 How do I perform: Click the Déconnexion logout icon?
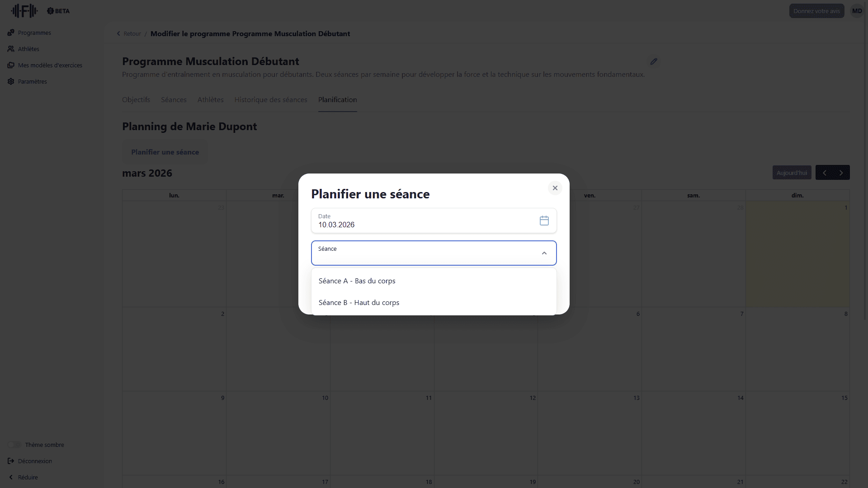[x=11, y=461]
